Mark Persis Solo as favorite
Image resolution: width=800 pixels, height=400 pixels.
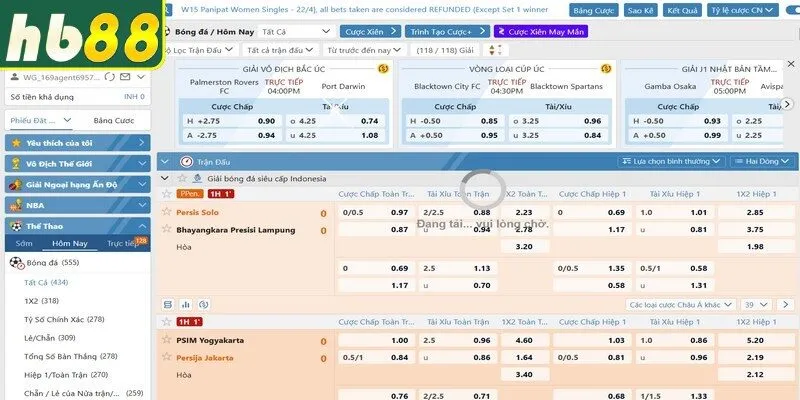click(x=166, y=211)
